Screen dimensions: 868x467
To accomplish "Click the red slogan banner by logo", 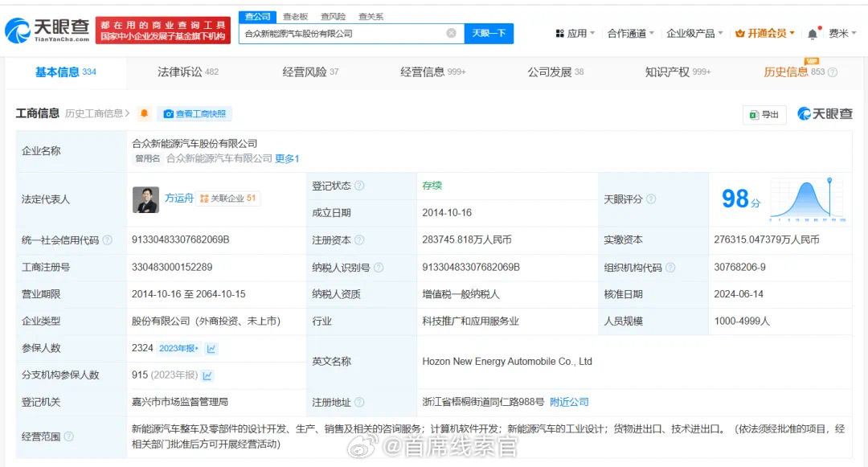I will (x=162, y=31).
